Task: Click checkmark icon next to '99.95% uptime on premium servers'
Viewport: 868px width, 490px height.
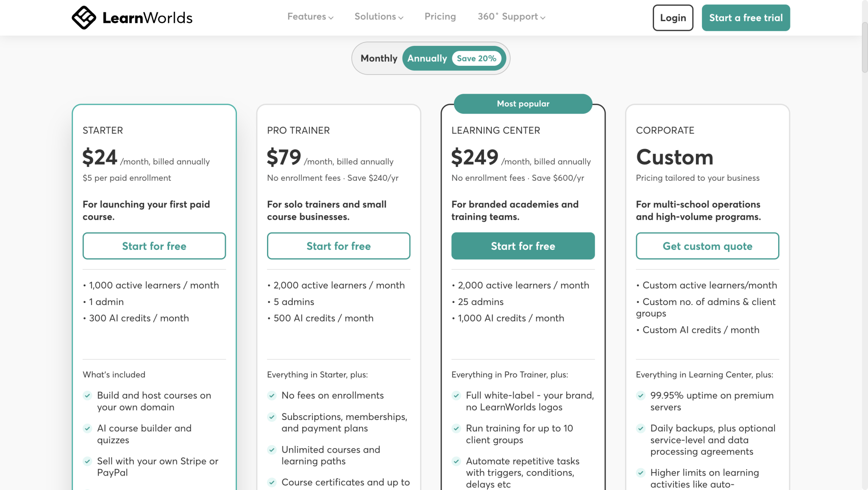Action: click(x=640, y=395)
